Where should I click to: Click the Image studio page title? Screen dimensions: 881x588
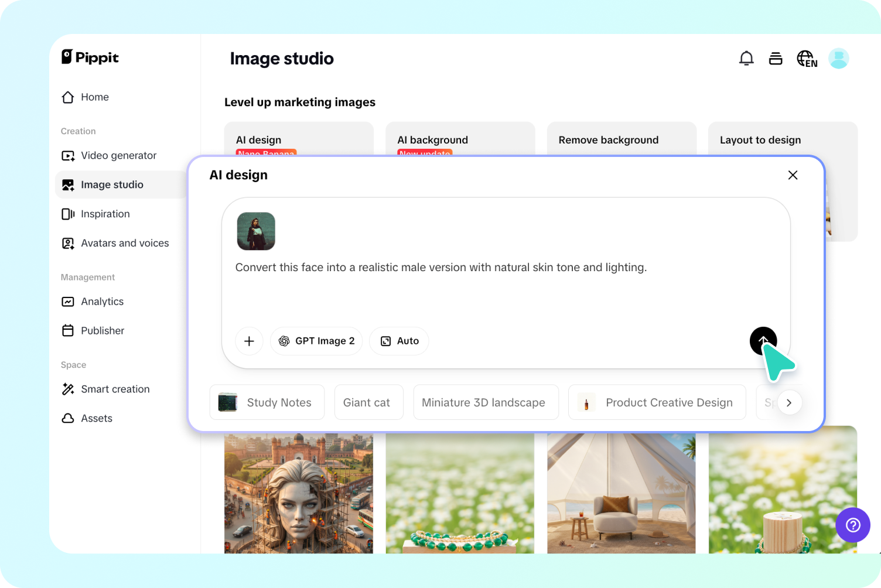click(x=282, y=59)
